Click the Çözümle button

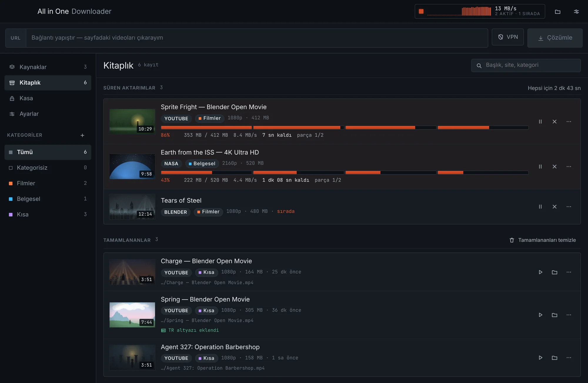(555, 38)
